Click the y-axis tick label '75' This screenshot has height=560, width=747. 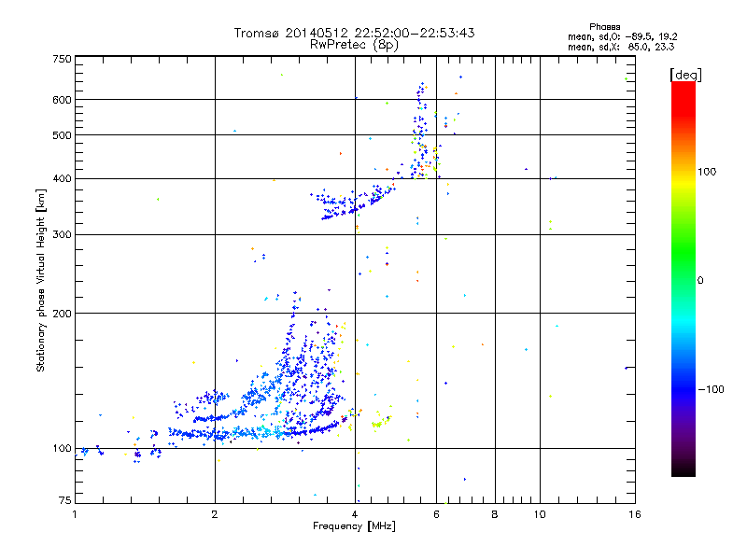65,500
